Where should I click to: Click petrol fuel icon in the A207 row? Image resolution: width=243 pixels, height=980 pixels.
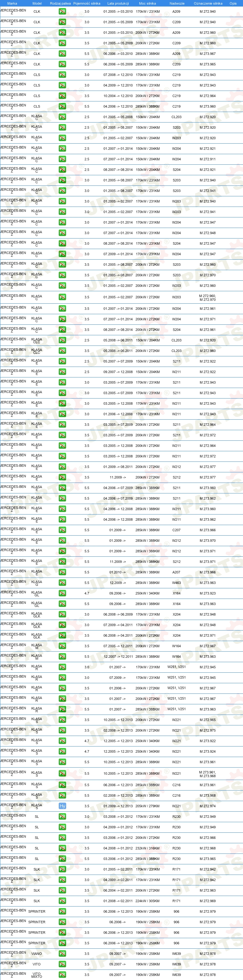[x=62, y=572]
